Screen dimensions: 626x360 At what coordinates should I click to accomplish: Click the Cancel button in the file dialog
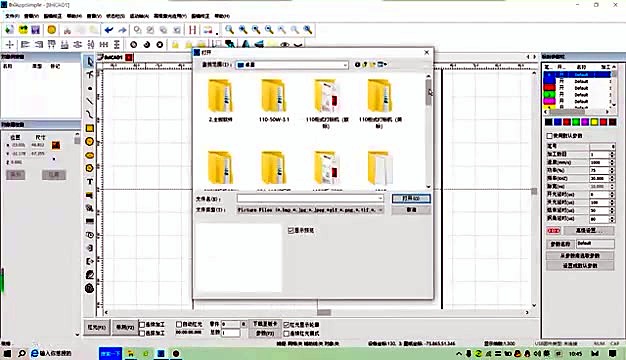pos(411,210)
